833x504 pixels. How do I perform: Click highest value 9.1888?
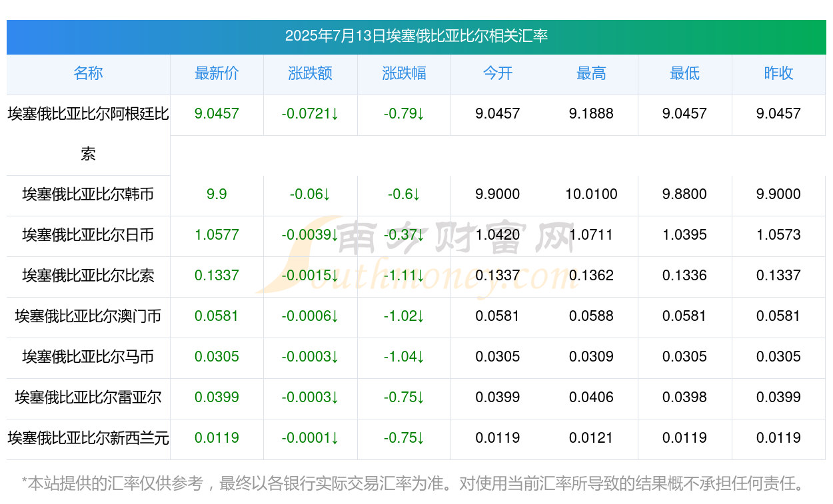click(591, 114)
